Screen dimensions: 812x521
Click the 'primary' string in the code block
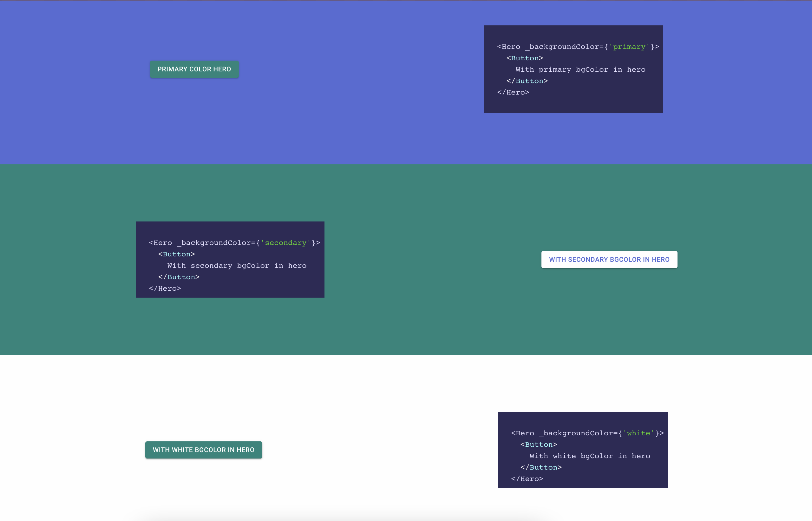(629, 47)
